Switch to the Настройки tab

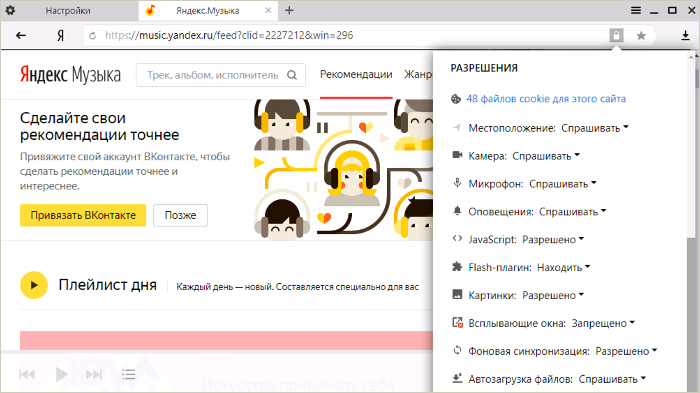click(x=68, y=11)
